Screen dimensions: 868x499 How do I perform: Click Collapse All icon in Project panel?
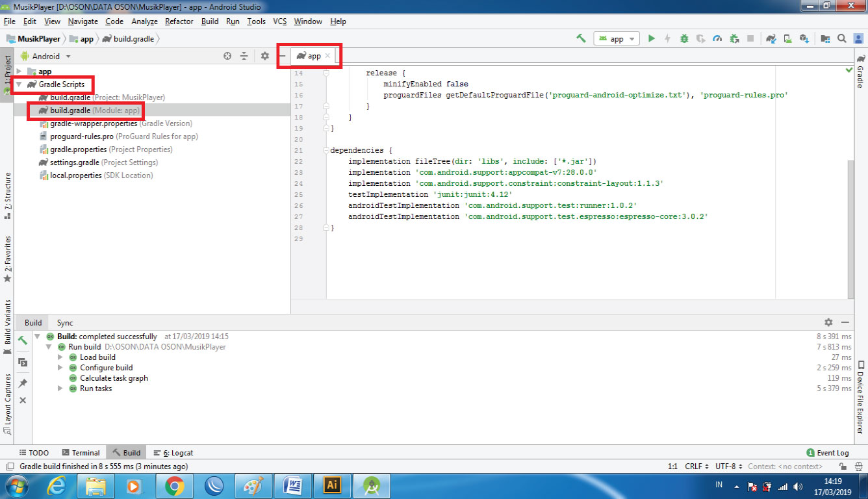(244, 56)
